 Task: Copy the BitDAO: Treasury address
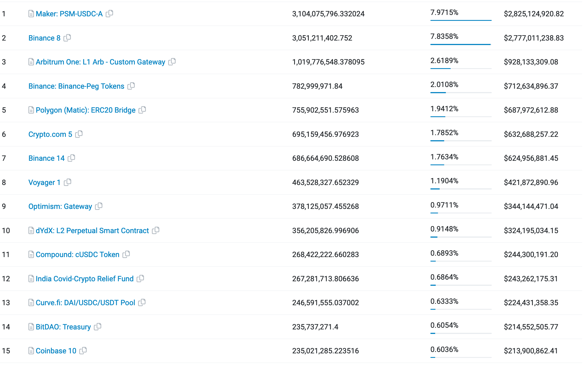pos(98,327)
